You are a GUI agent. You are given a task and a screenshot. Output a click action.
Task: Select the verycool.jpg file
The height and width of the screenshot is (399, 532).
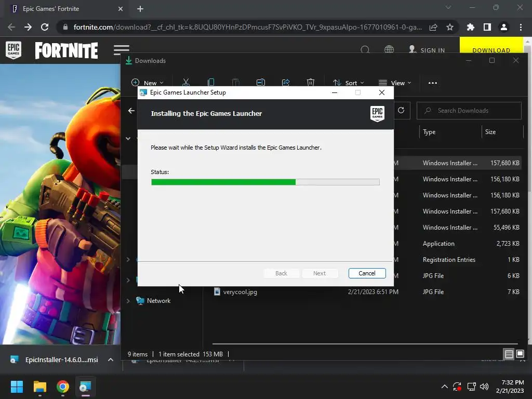(240, 292)
